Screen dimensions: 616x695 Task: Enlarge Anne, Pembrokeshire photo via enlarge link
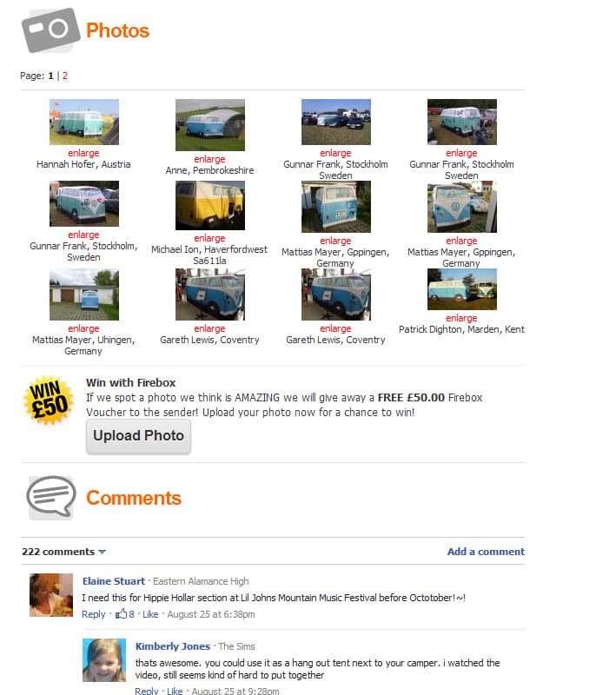(209, 159)
